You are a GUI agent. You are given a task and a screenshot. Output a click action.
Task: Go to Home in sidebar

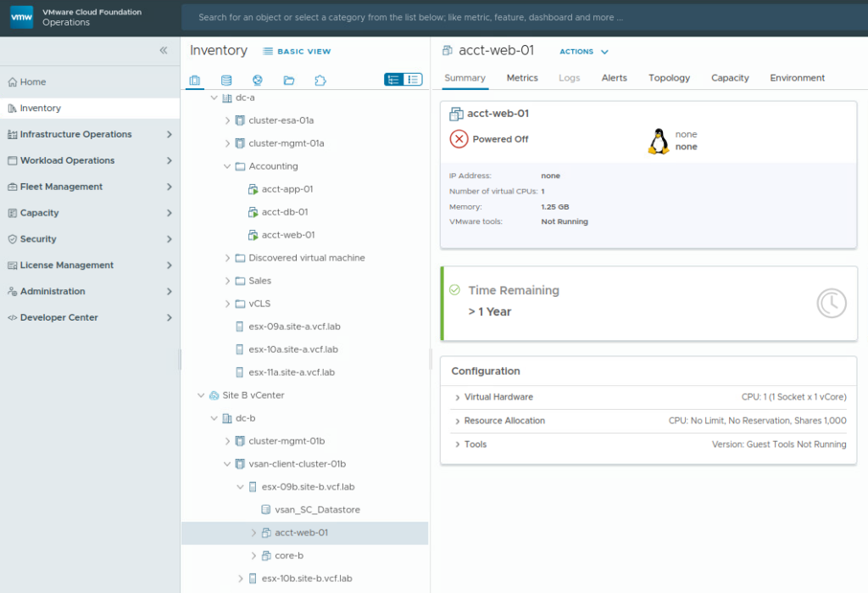(x=33, y=82)
